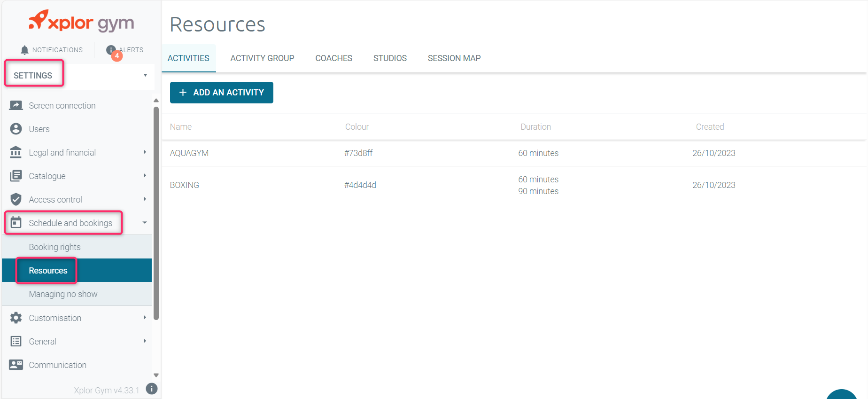Open the SESSION MAP tab

[454, 58]
